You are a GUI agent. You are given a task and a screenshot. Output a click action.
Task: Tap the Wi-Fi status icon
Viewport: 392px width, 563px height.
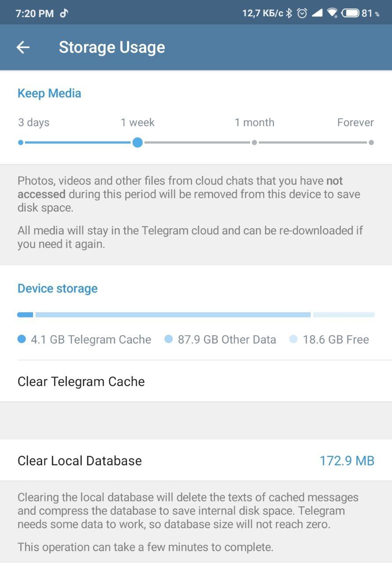click(x=332, y=13)
